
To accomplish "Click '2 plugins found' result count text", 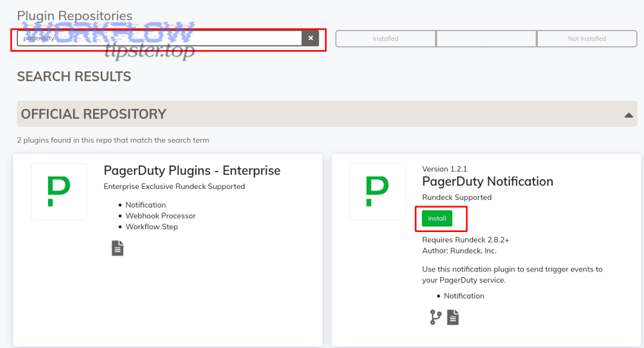I will pos(113,140).
